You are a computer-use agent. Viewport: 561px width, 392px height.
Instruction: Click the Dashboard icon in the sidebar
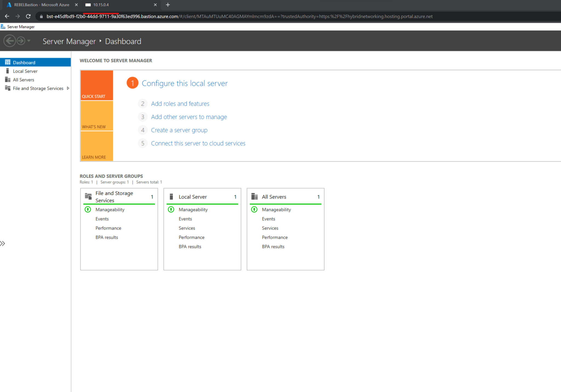tap(8, 62)
